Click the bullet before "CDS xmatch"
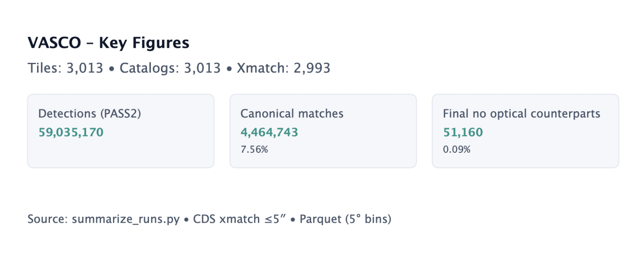Image resolution: width=644 pixels, height=253 pixels. pos(186,220)
